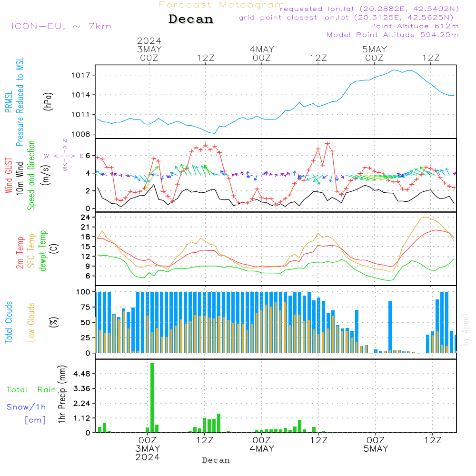The height and width of the screenshot is (476, 476).
Task: Click the tallest green rain bar
Action: pyautogui.click(x=152, y=397)
